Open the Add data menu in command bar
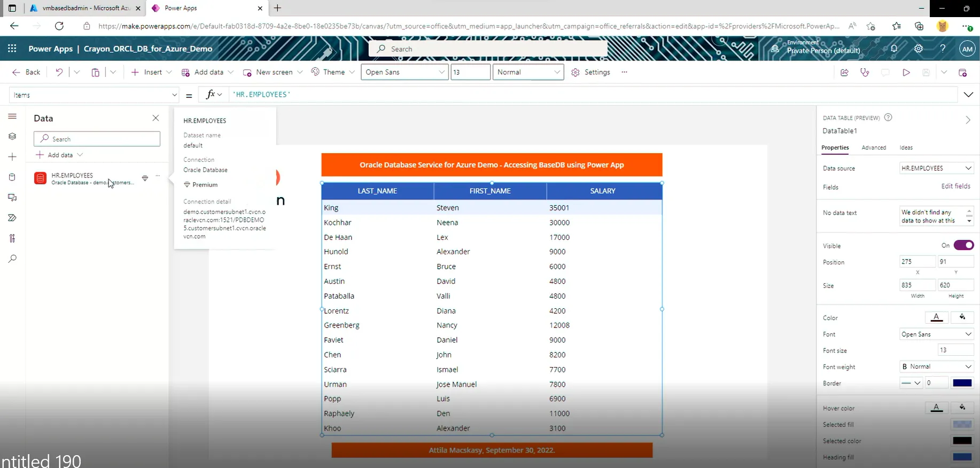The width and height of the screenshot is (980, 468). point(208,72)
